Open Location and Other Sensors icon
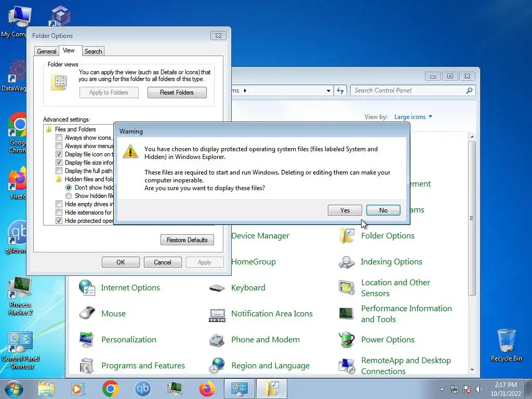Image resolution: width=532 pixels, height=399 pixels. click(x=347, y=288)
